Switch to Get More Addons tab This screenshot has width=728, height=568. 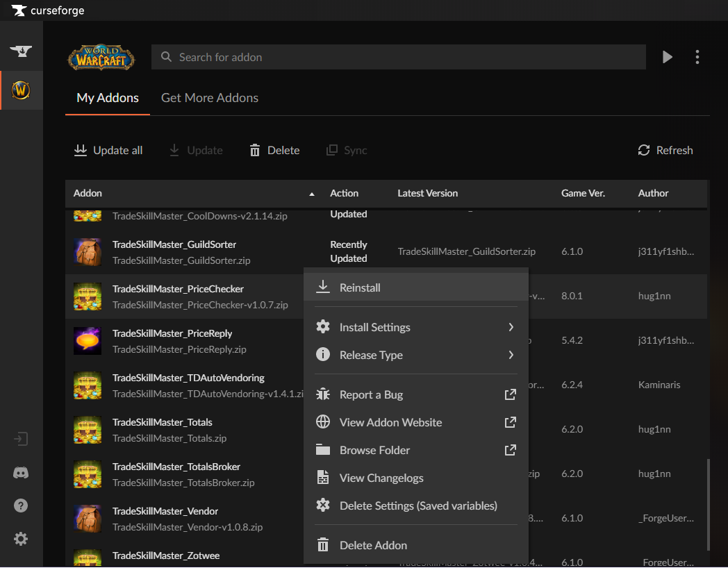[x=209, y=98]
